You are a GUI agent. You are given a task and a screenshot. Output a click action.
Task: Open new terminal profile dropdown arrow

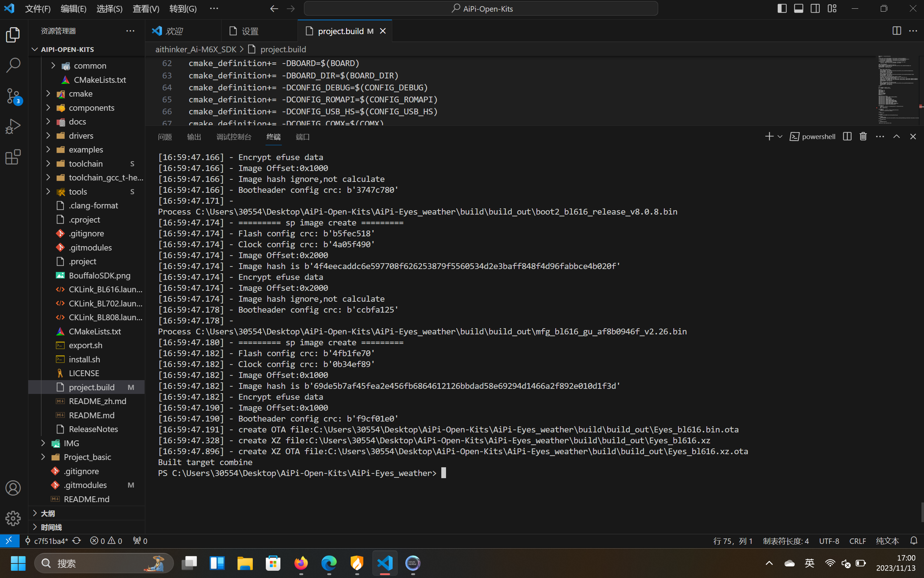click(780, 137)
